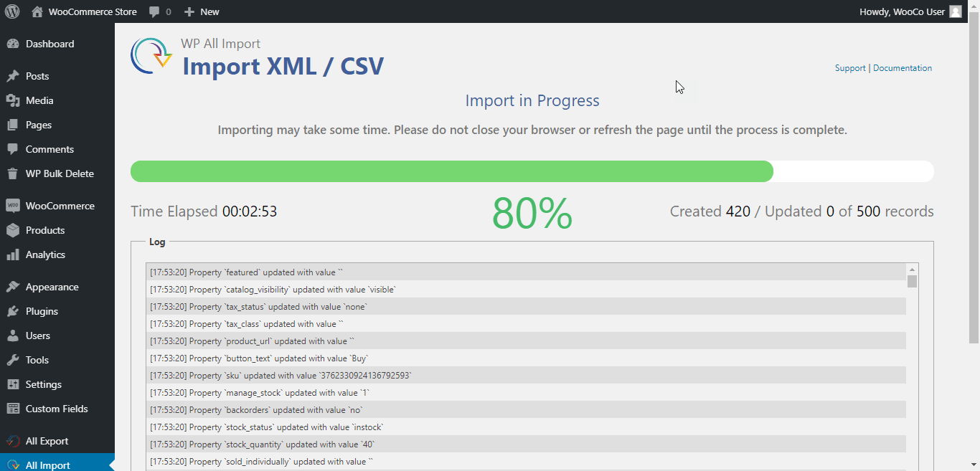This screenshot has width=980, height=471.
Task: Open the Custom Fields menu
Action: pyautogui.click(x=57, y=409)
